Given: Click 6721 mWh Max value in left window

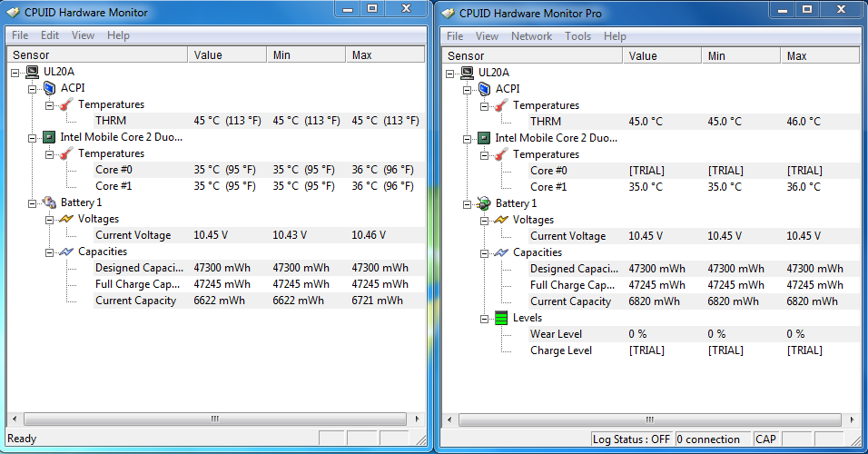Looking at the screenshot, I should (377, 301).
